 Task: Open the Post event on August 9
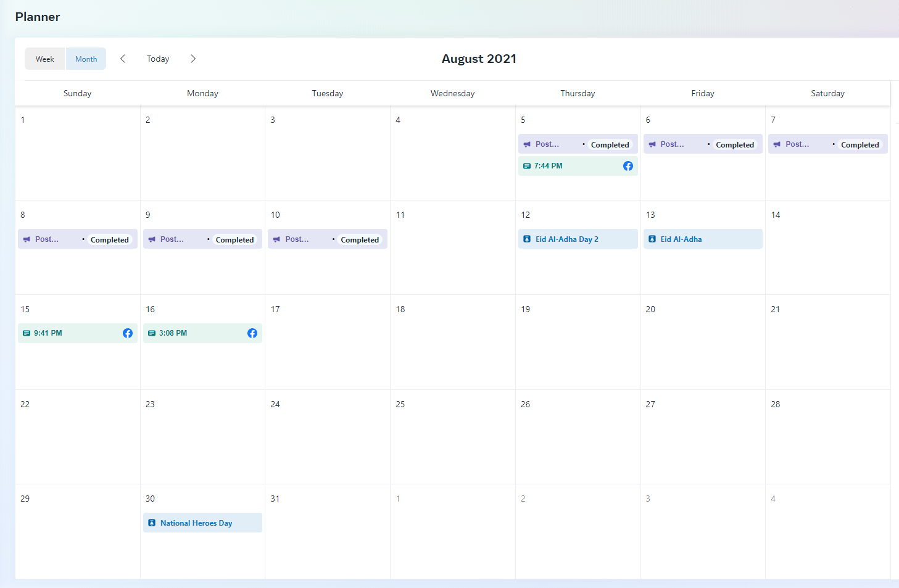point(202,239)
